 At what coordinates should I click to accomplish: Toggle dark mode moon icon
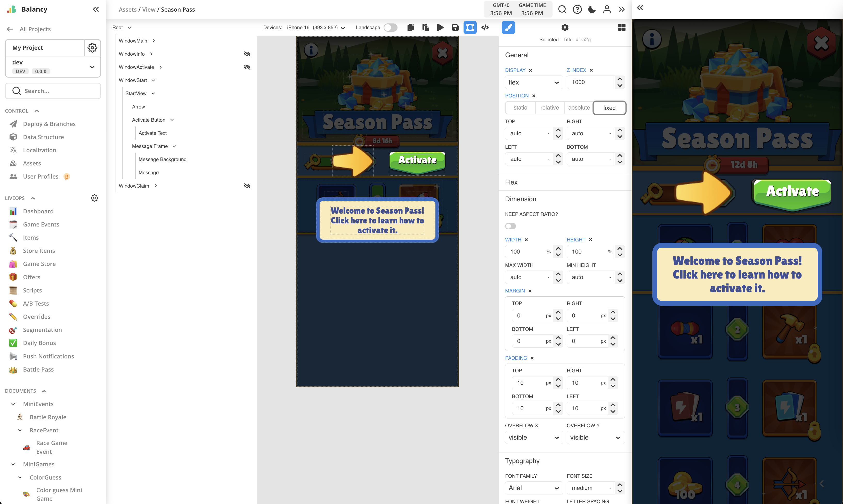[592, 10]
